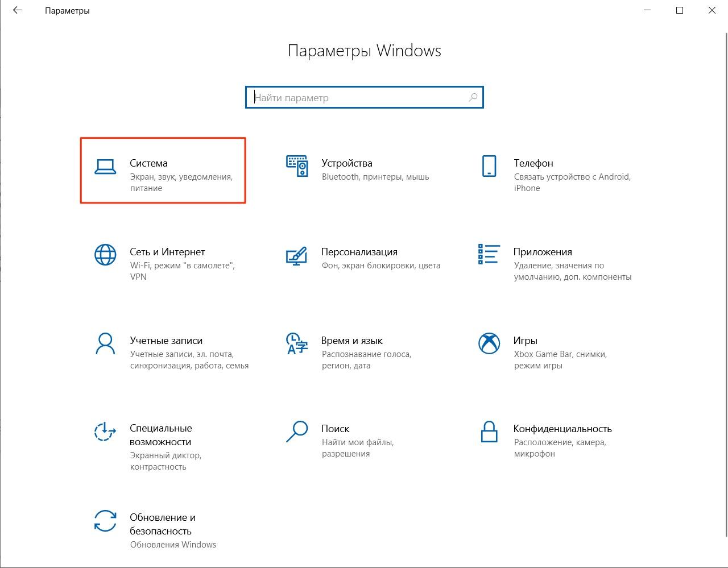
Task: Click the Приложения title text
Action: coord(543,252)
